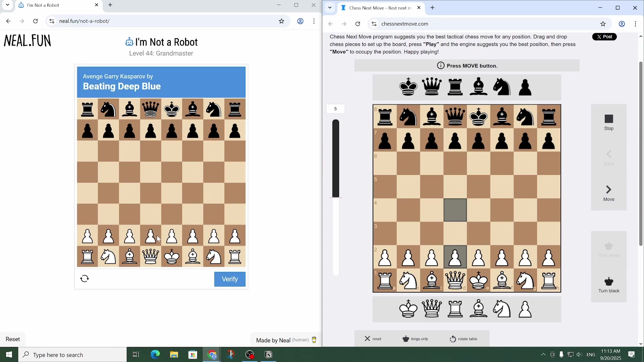Open profile icon in neal.fun window
This screenshot has height=362, width=644.
(x=301, y=21)
